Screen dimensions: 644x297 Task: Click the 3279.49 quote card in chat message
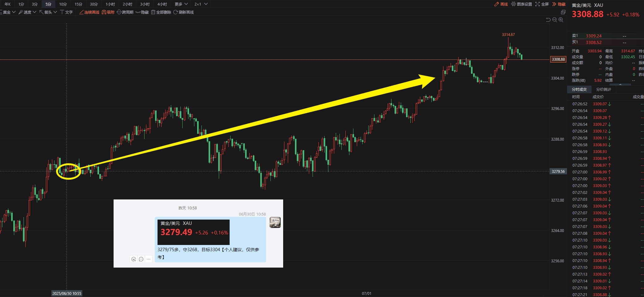click(x=193, y=232)
